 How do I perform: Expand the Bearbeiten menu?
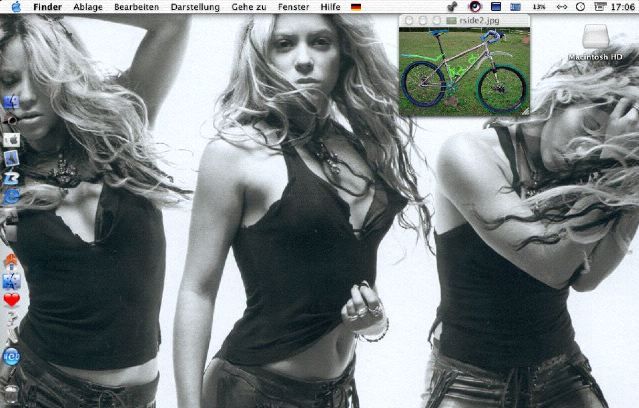pyautogui.click(x=135, y=6)
